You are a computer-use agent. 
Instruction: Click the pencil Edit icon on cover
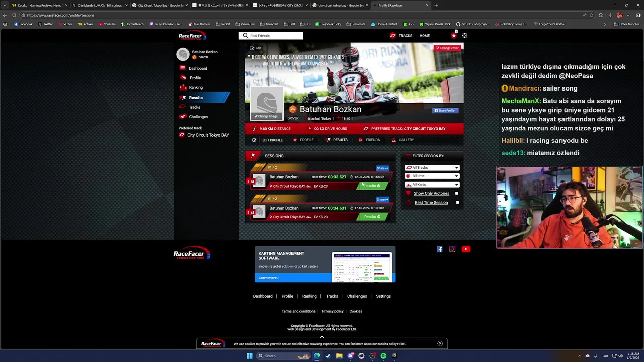tap(252, 48)
